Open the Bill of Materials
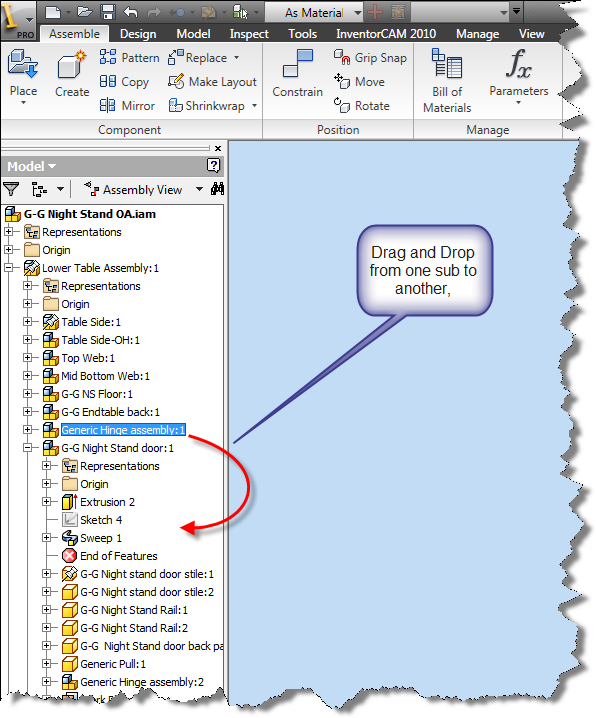This screenshot has height=718, width=596. click(x=447, y=81)
